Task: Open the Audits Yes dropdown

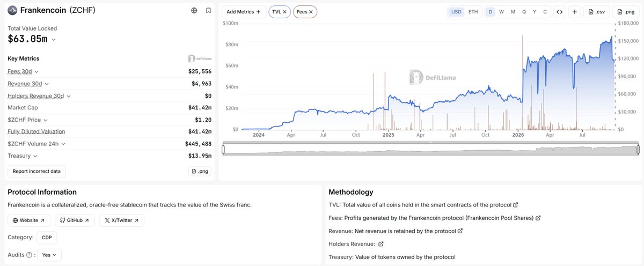Action: [x=49, y=255]
